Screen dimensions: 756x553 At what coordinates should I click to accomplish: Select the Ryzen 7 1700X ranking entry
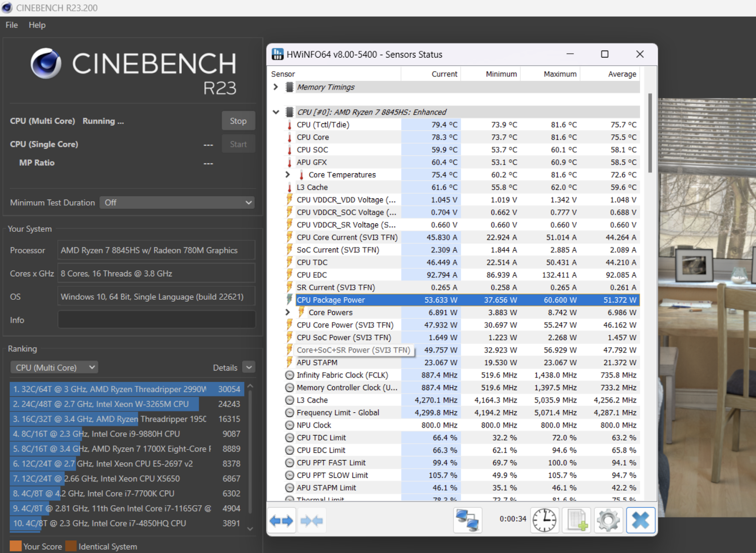click(x=127, y=449)
